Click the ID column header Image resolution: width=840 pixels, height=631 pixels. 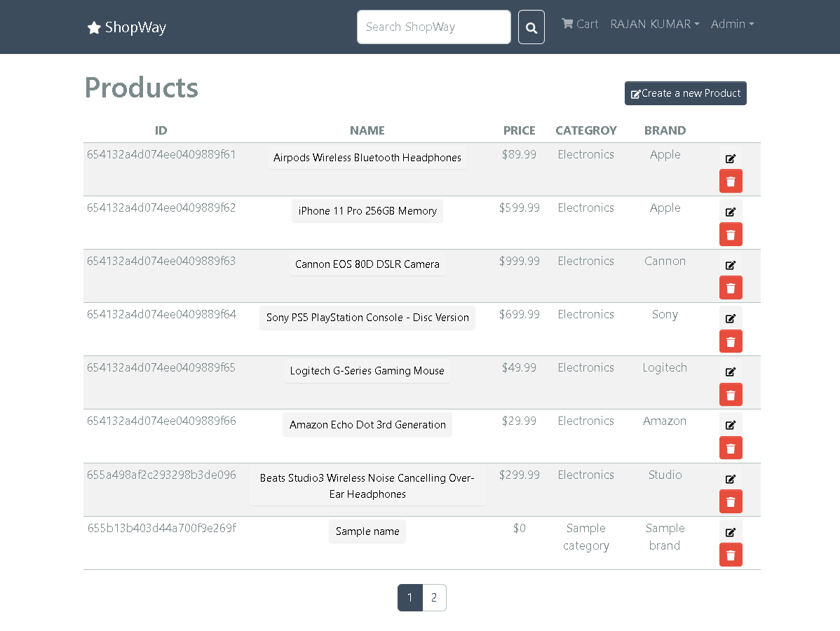pyautogui.click(x=161, y=130)
